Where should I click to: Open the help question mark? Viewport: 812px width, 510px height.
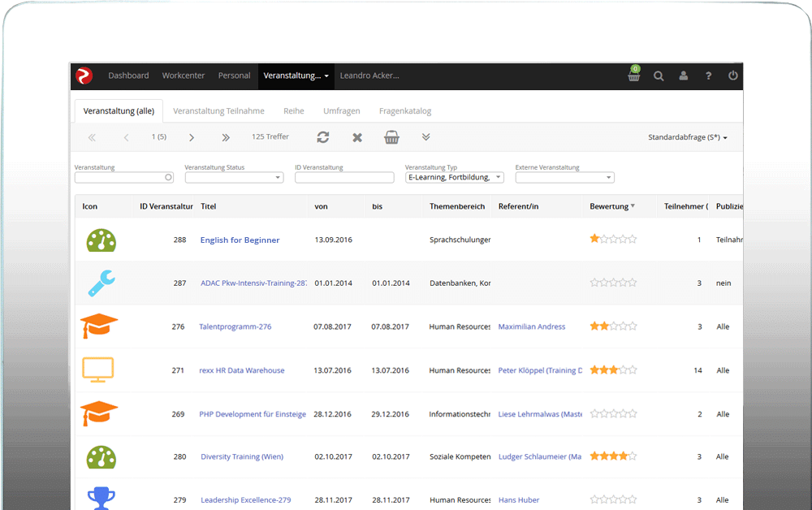(x=708, y=76)
